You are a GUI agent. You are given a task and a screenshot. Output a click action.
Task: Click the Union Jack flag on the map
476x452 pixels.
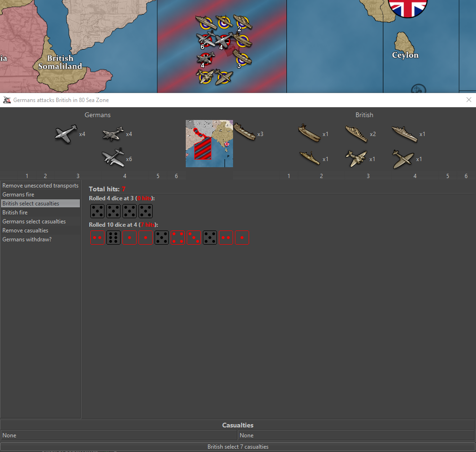[407, 7]
